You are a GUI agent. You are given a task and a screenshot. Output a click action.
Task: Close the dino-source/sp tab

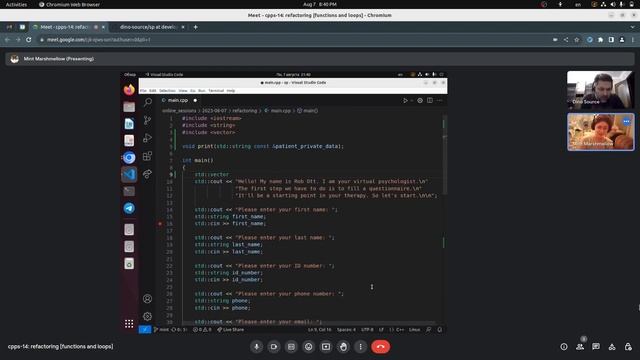183,27
